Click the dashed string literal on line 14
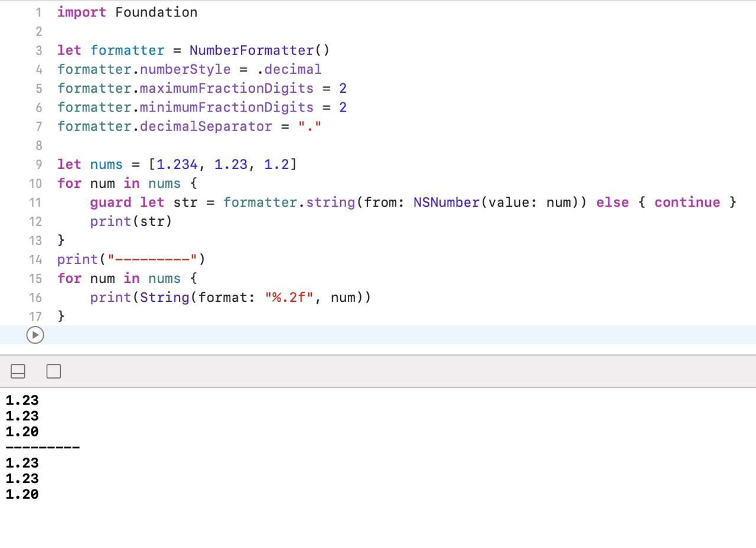This screenshot has width=756, height=548. (152, 259)
